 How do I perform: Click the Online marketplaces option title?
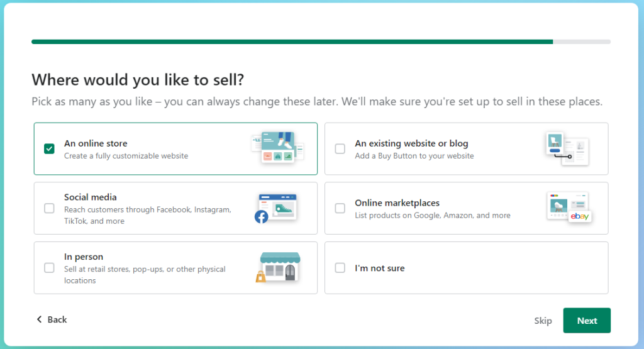click(397, 202)
